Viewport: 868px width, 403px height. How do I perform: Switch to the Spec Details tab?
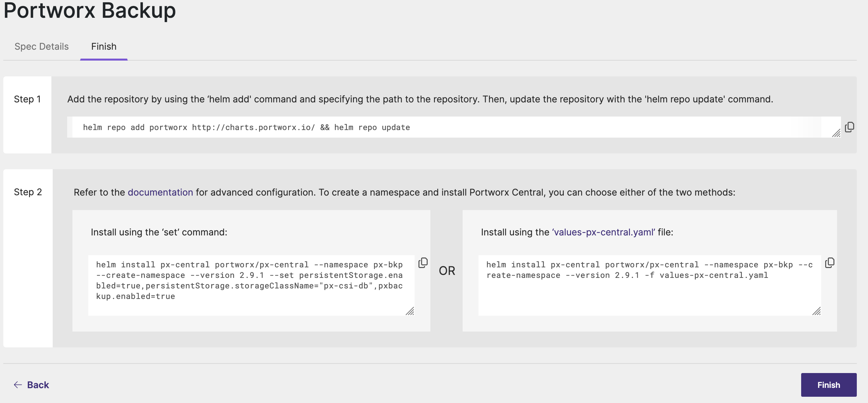[41, 46]
